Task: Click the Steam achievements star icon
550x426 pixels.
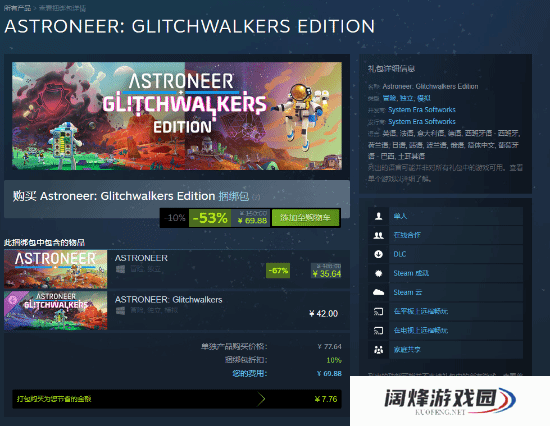Action: [x=378, y=273]
